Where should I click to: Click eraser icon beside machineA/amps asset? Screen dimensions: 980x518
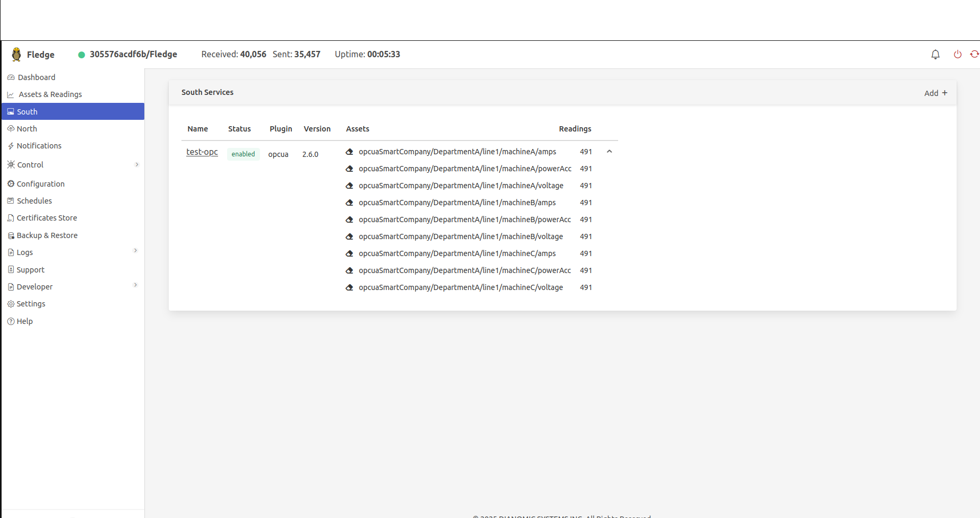coord(349,152)
